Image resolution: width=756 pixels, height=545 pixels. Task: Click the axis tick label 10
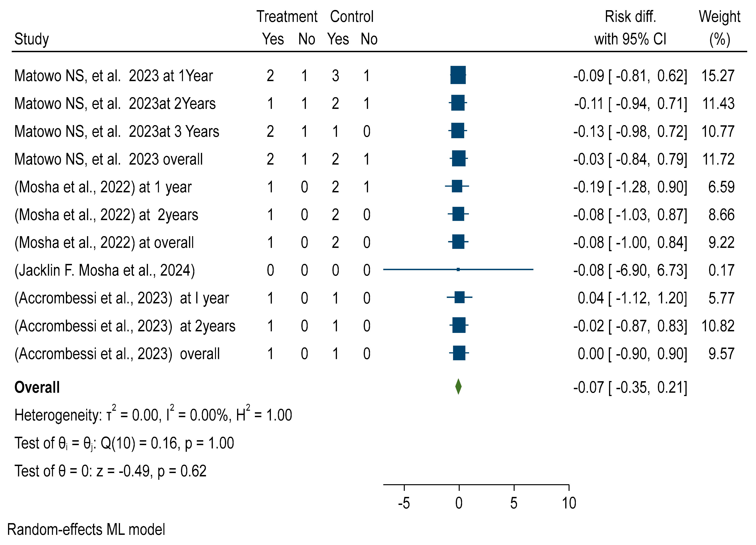tap(569, 503)
